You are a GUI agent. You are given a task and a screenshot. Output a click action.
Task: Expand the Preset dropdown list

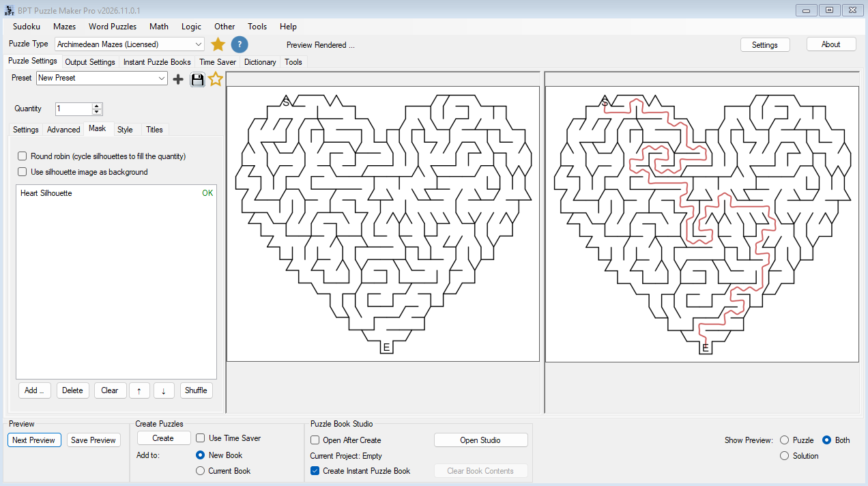(102, 78)
